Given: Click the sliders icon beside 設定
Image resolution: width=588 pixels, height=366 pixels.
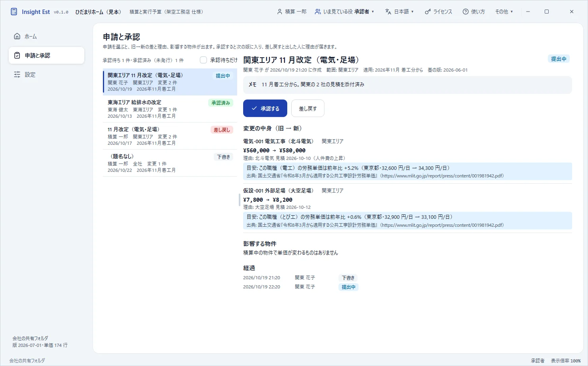Looking at the screenshot, I should [17, 74].
